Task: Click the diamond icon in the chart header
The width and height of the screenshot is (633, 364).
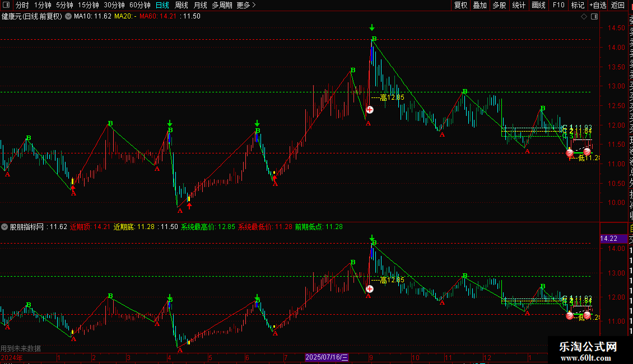Action: (584, 17)
